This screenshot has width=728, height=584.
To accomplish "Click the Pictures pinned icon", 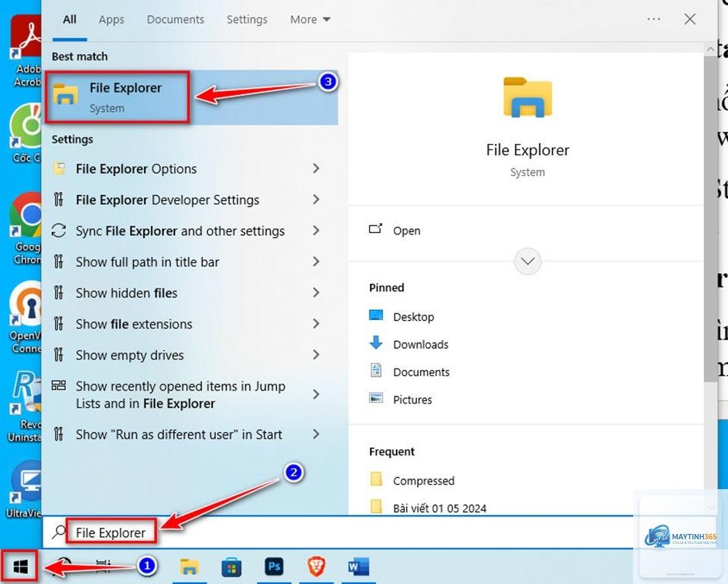I will click(375, 398).
